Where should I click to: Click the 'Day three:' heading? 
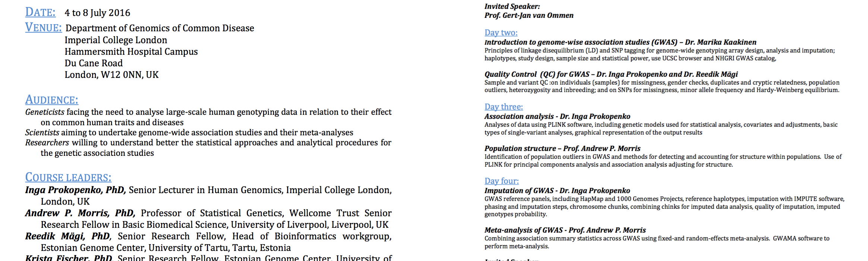[x=503, y=107]
